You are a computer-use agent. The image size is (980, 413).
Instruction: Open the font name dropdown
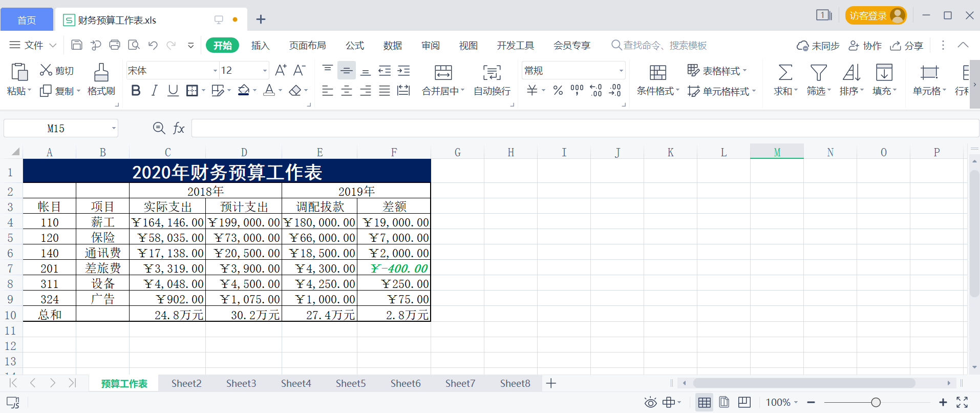point(215,71)
